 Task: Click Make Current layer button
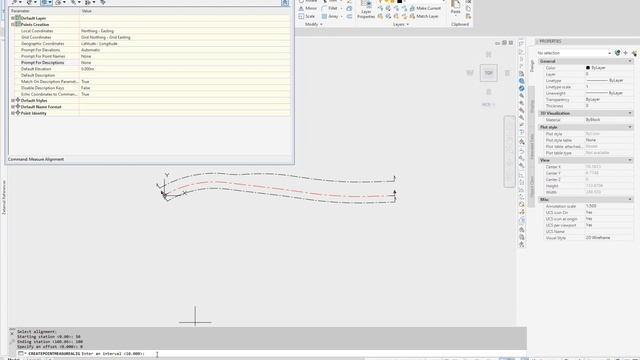click(x=425, y=8)
